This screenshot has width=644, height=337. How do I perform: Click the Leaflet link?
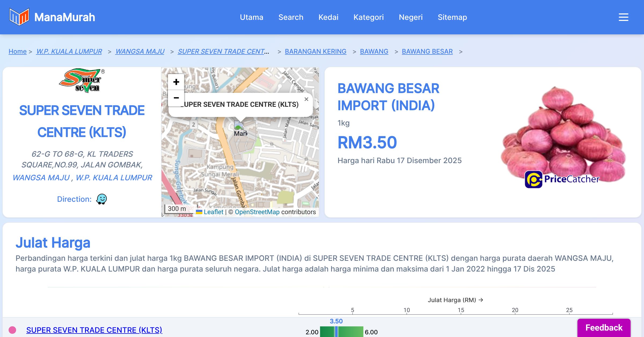[x=213, y=212]
